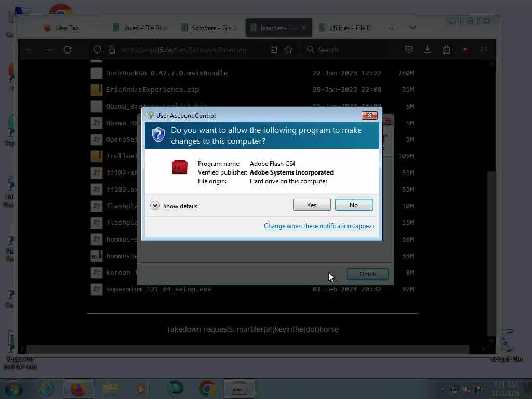The height and width of the screenshot is (399, 532).
Task: Close the User Account Control dialog
Action: (x=369, y=116)
